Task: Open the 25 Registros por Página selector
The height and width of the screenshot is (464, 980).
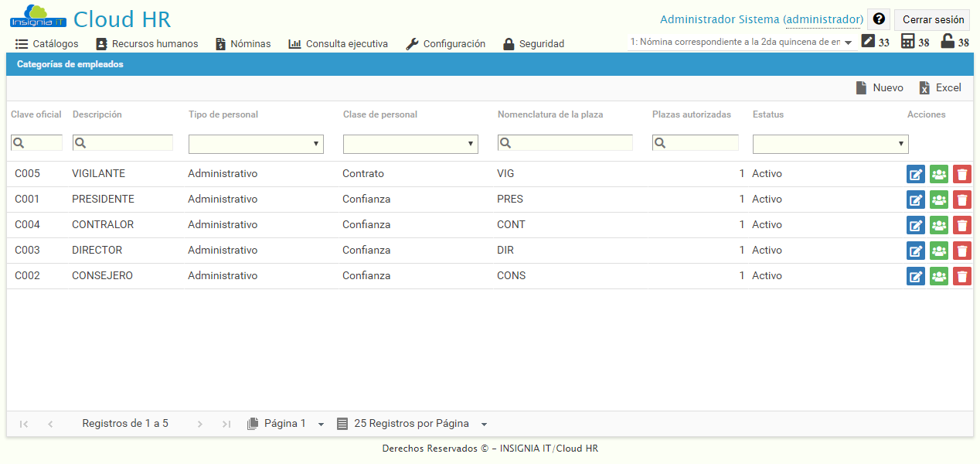Action: (x=412, y=423)
